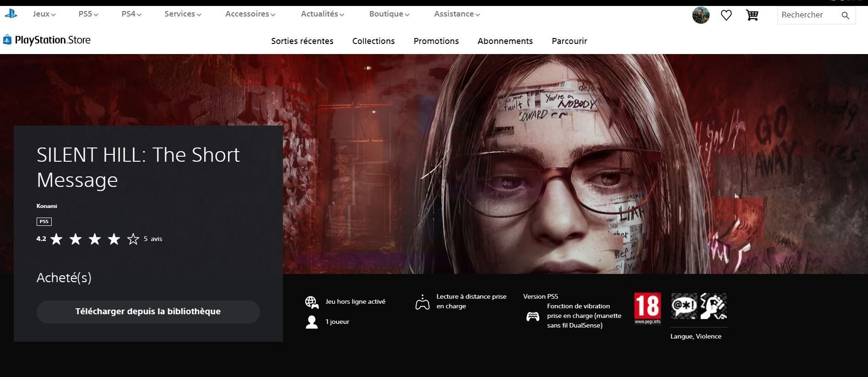Click the PS5 platform badge
This screenshot has height=377, width=868.
point(44,222)
